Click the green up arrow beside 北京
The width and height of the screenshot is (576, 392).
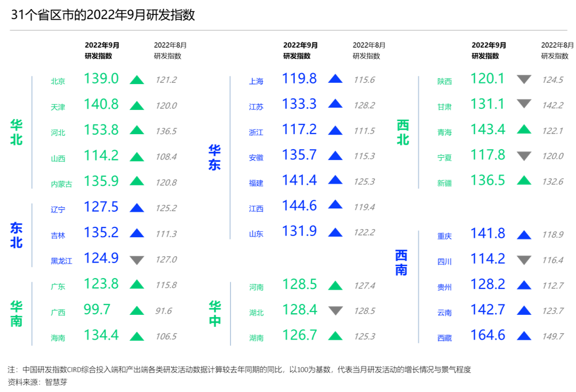pyautogui.click(x=137, y=80)
